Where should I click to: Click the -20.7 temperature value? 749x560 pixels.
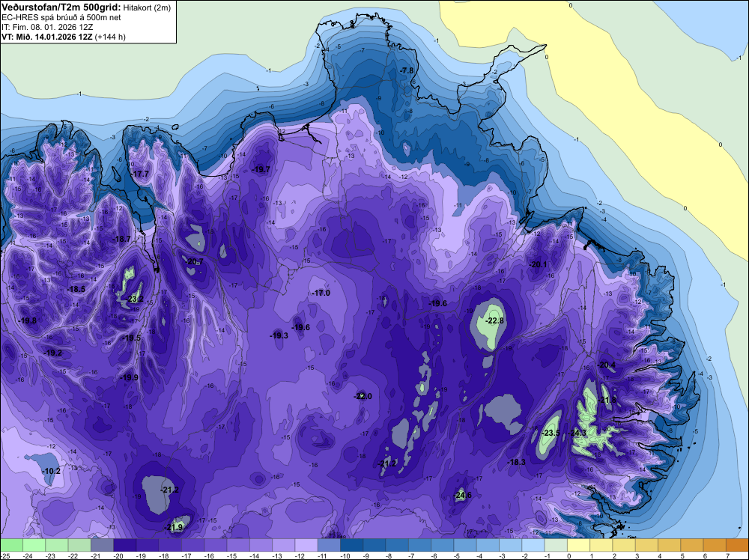195,261
